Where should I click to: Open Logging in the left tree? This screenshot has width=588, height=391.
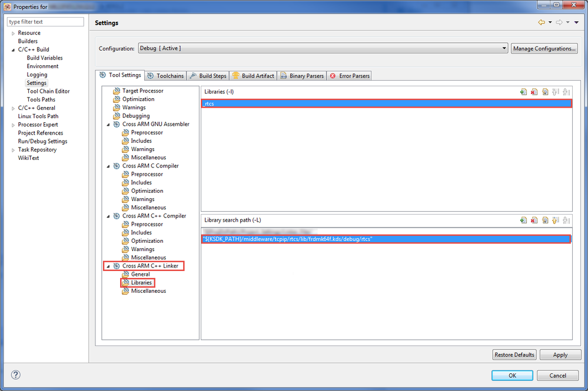[36, 75]
